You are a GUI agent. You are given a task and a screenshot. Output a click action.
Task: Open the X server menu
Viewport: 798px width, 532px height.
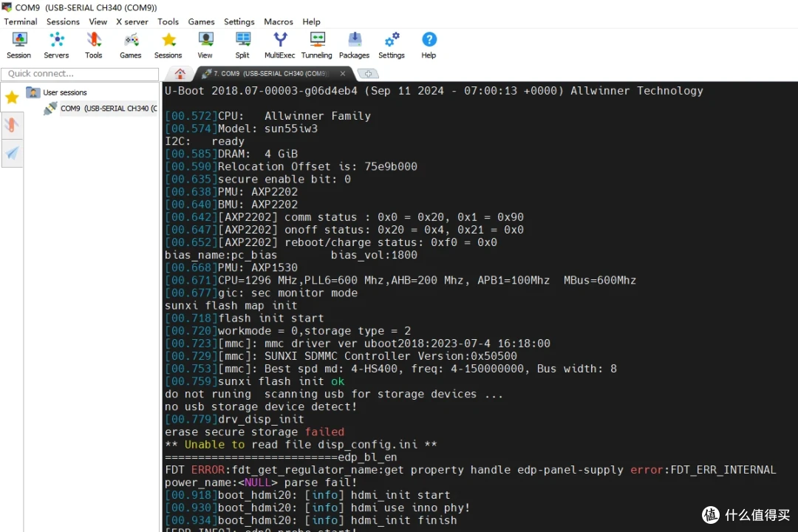[132, 21]
